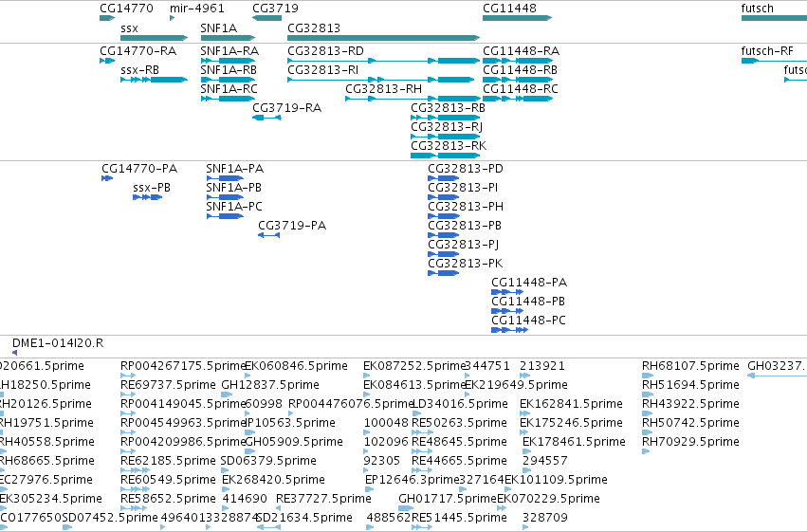Open transcript CG11448-RA label
The image size is (807, 532).
(x=521, y=51)
